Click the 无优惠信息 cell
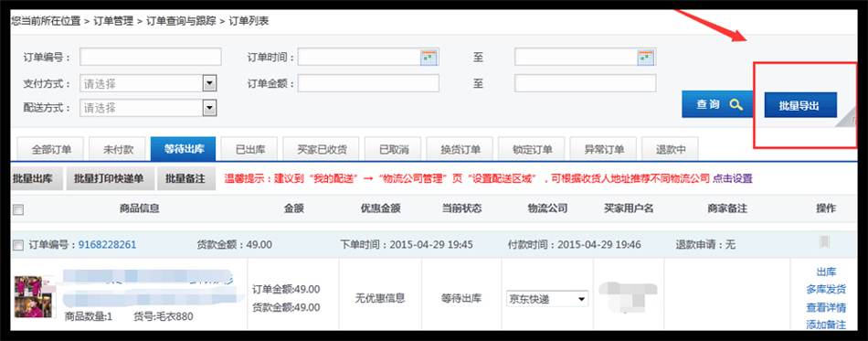 coord(380,298)
